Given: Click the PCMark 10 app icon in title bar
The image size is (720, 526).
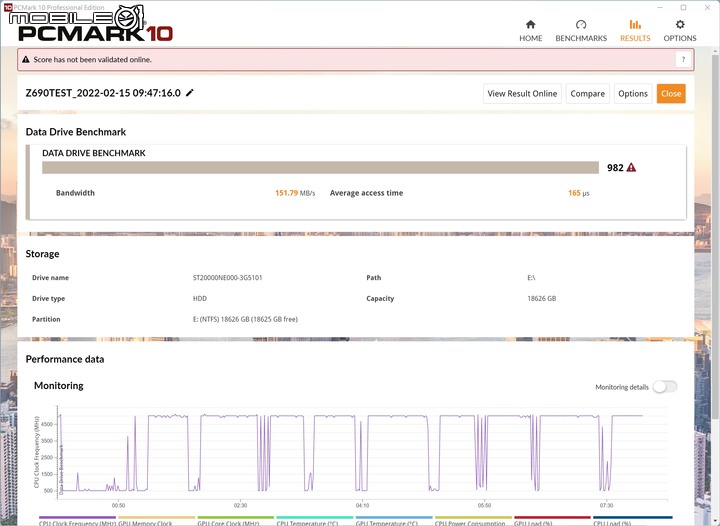Looking at the screenshot, I should 7,7.
